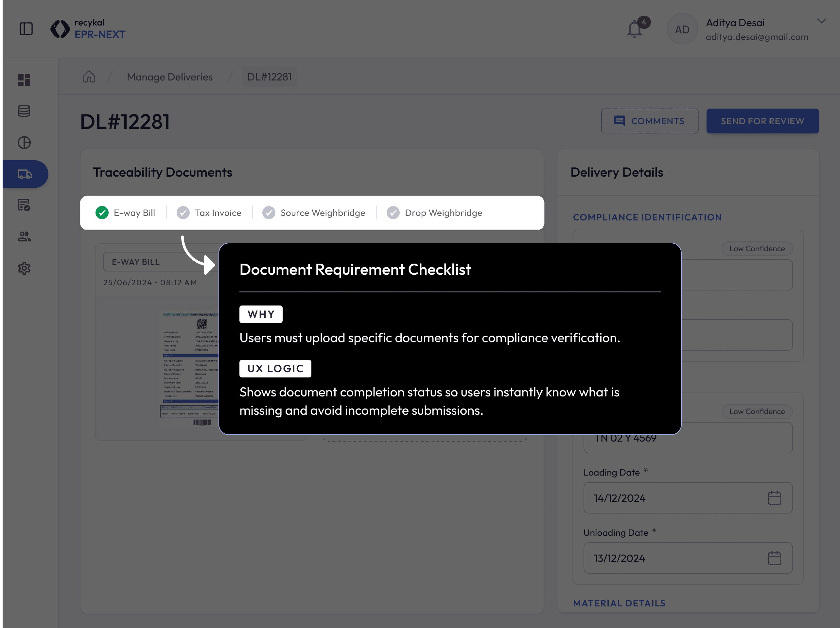
Task: Open the users group sidebar icon
Action: click(x=24, y=237)
